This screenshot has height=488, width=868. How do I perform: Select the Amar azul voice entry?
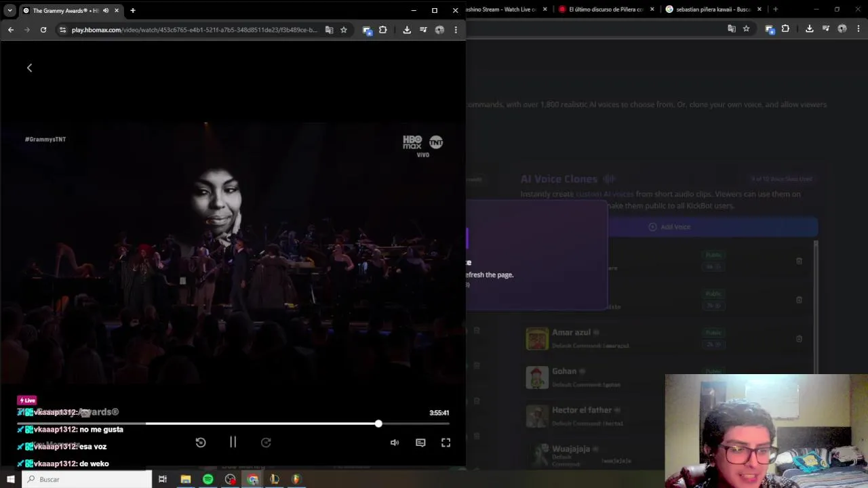point(666,338)
